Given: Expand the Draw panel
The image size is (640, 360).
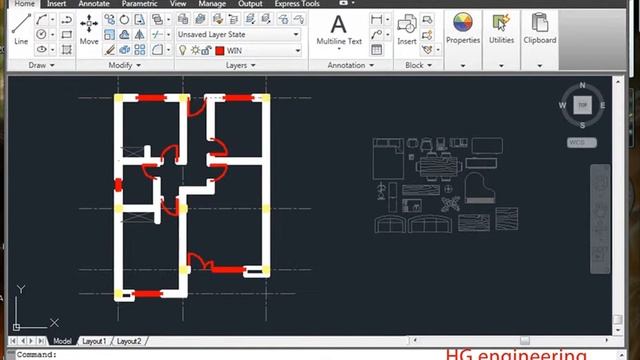Looking at the screenshot, I should click(41, 65).
